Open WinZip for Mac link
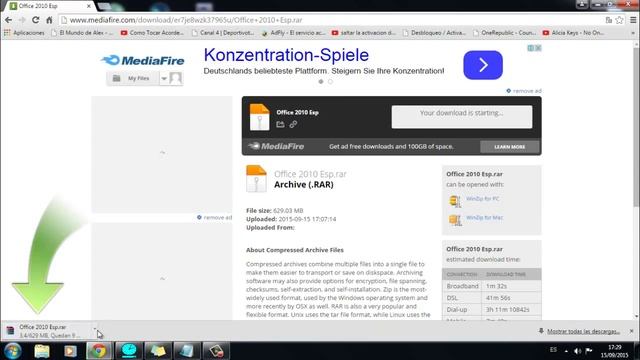 [484, 218]
